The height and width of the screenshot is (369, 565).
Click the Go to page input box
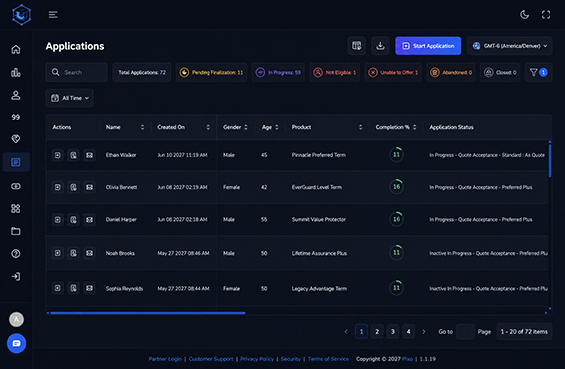[x=465, y=332]
